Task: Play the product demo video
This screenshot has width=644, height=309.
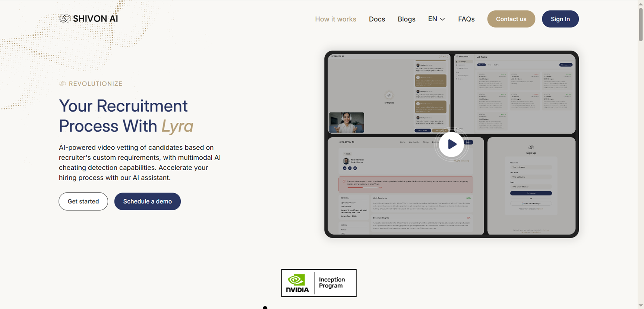Action: [451, 144]
